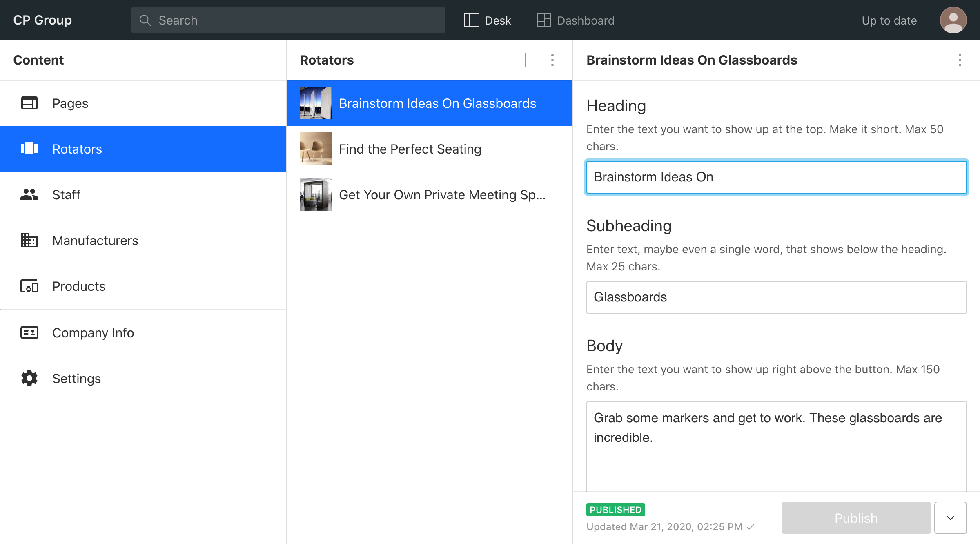Click the Pages icon in sidebar
The width and height of the screenshot is (980, 544).
coord(29,103)
